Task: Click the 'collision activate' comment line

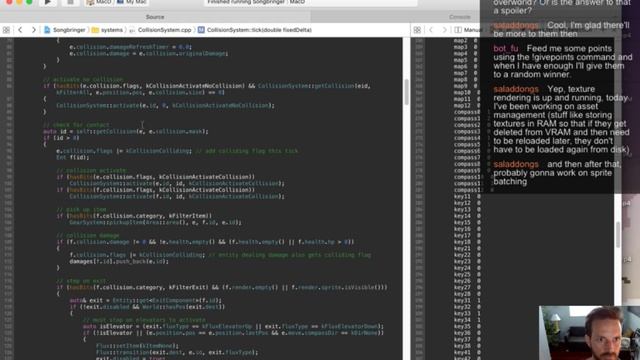Action: pyautogui.click(x=91, y=170)
